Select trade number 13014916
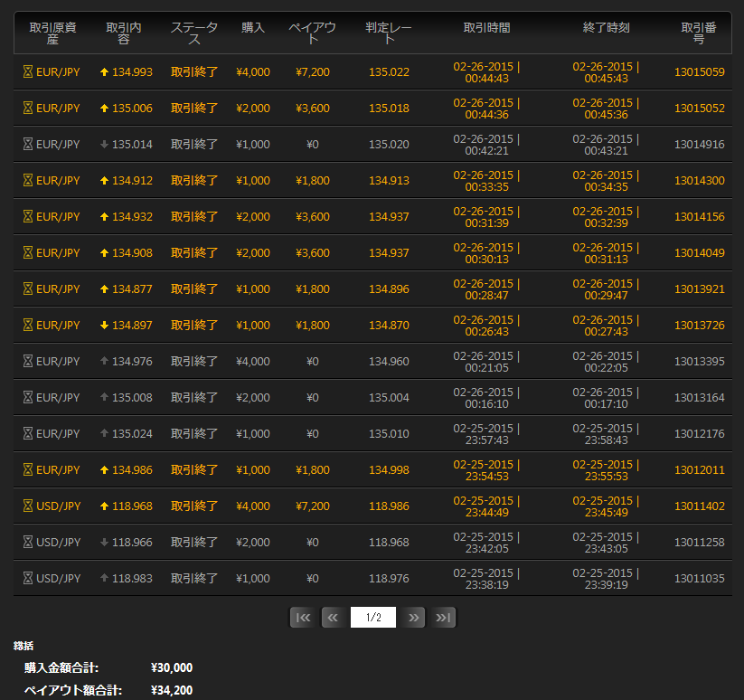Screen dimensions: 744x700 [700, 144]
